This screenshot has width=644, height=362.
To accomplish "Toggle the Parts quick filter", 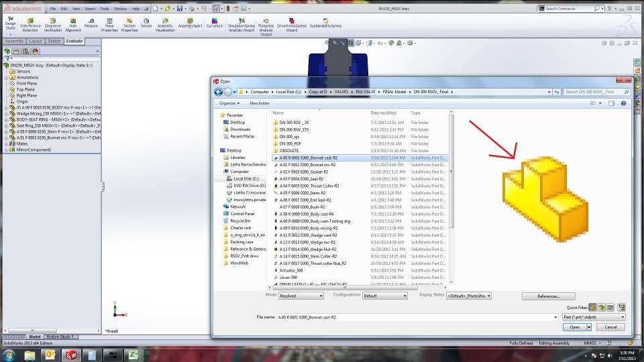I will pyautogui.click(x=592, y=307).
